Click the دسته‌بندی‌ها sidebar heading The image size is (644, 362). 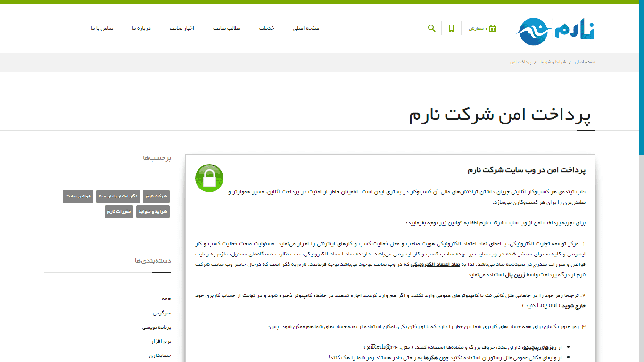pos(153,261)
